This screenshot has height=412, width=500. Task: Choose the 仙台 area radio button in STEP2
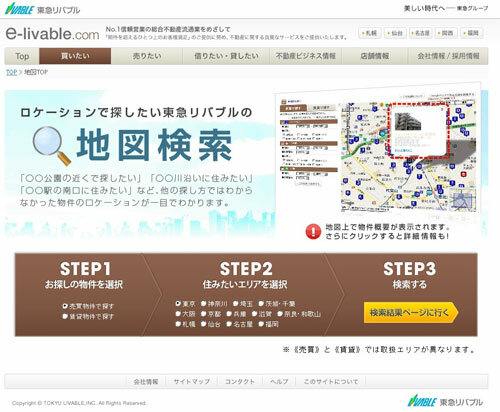[203, 324]
